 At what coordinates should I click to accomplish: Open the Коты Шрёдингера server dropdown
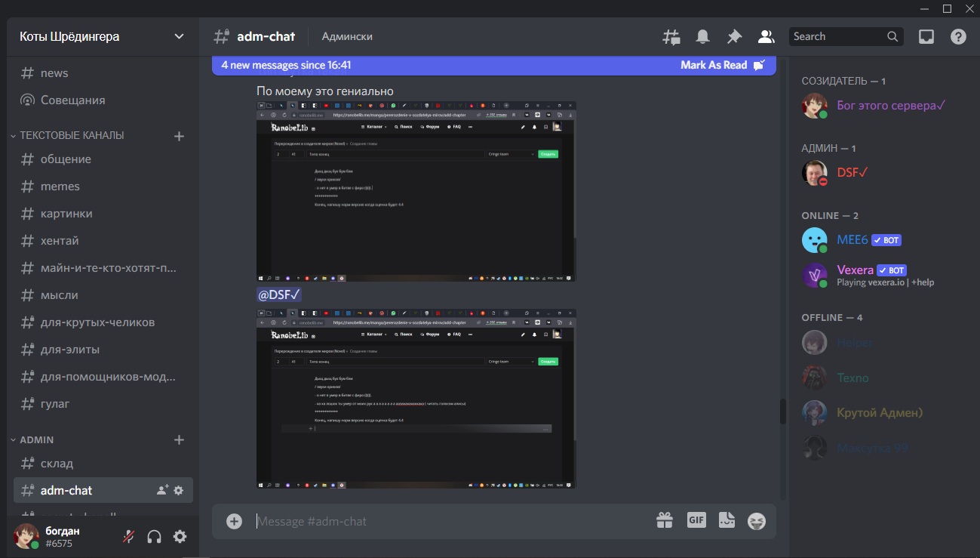coord(103,36)
